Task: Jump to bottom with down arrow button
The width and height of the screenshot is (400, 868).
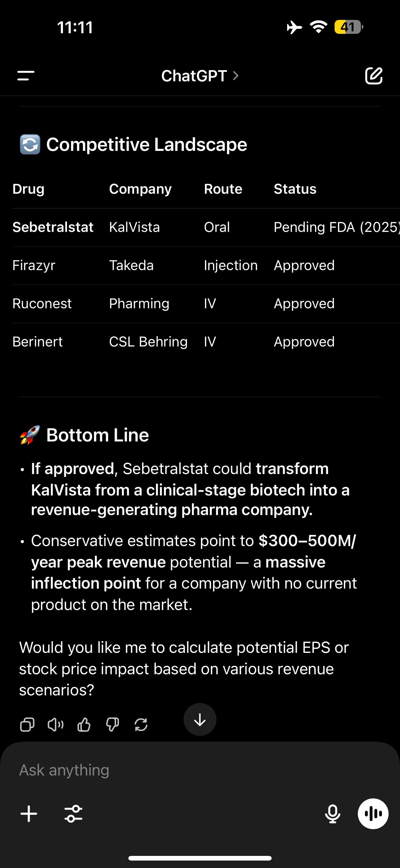Action: (x=200, y=719)
